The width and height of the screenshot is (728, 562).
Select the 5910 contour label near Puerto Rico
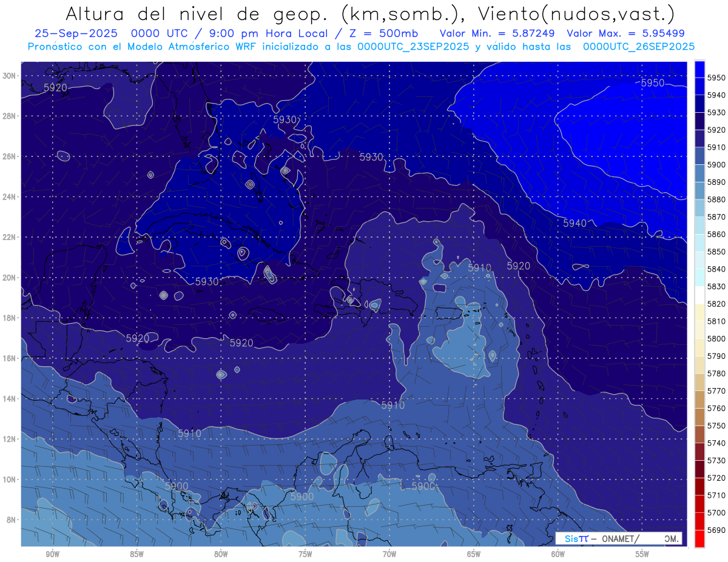[x=479, y=267]
